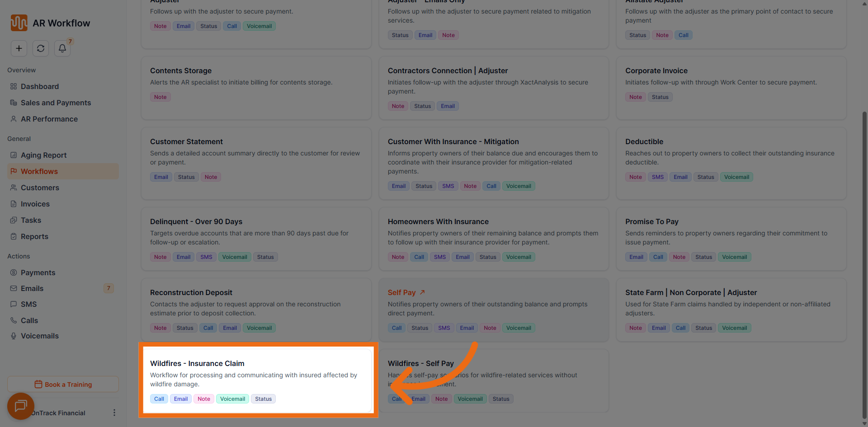Select Voicemails in the Actions section
The height and width of the screenshot is (427, 868).
point(40,336)
